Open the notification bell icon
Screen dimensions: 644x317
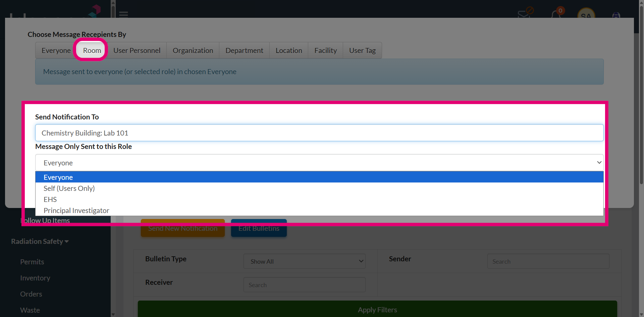556,14
